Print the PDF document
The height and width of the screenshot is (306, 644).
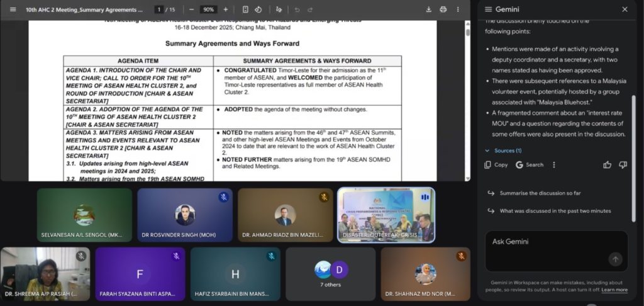[443, 9]
